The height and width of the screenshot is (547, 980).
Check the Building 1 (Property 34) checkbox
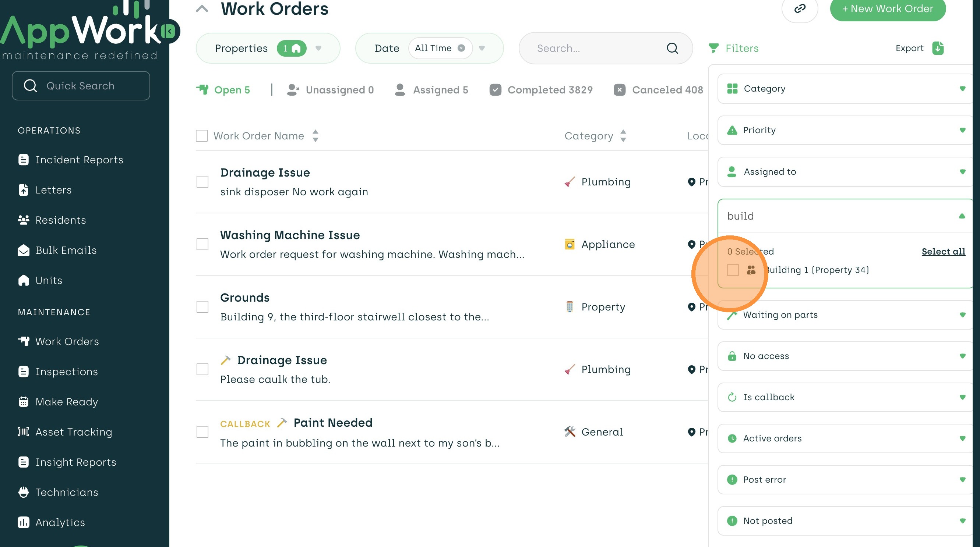(733, 270)
